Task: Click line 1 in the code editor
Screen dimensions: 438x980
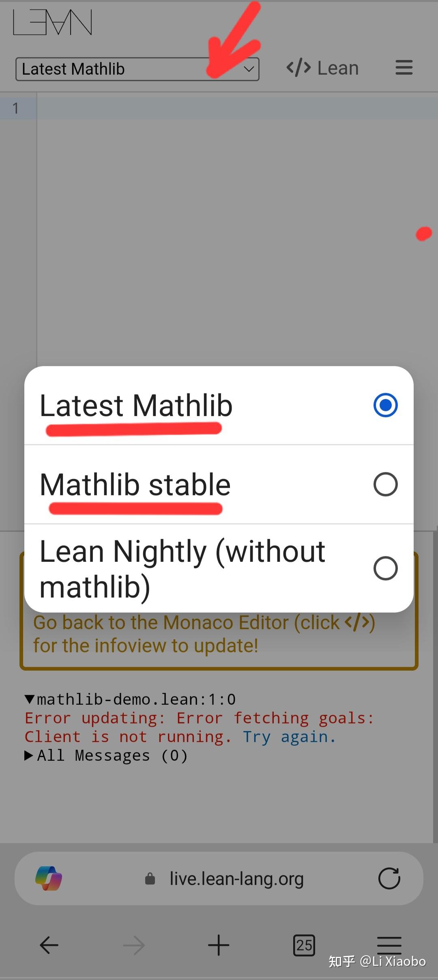Action: pyautogui.click(x=235, y=108)
